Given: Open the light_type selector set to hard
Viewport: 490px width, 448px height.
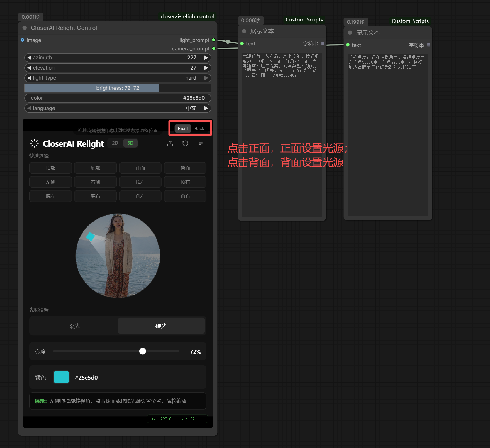Looking at the screenshot, I should pyautogui.click(x=118, y=78).
